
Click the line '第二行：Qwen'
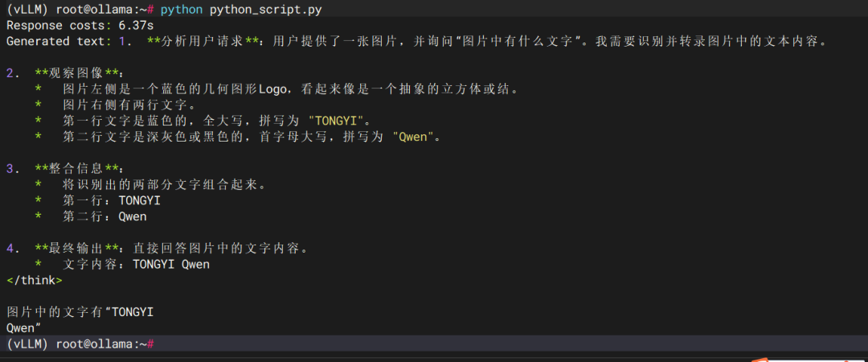coord(104,216)
